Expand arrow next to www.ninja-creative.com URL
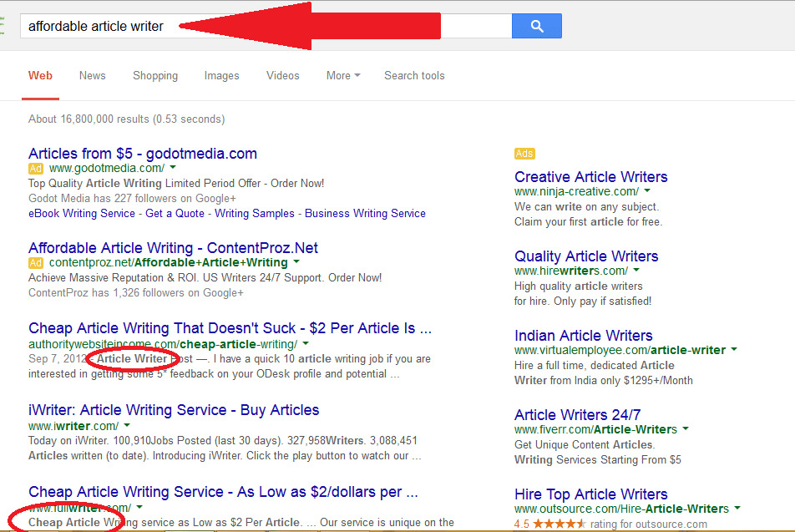Viewport: 795px width, 532px height. (647, 190)
